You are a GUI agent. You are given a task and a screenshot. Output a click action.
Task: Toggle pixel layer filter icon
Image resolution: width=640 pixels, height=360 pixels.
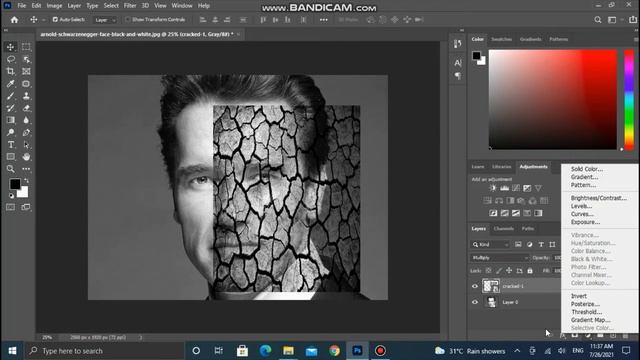point(518,244)
